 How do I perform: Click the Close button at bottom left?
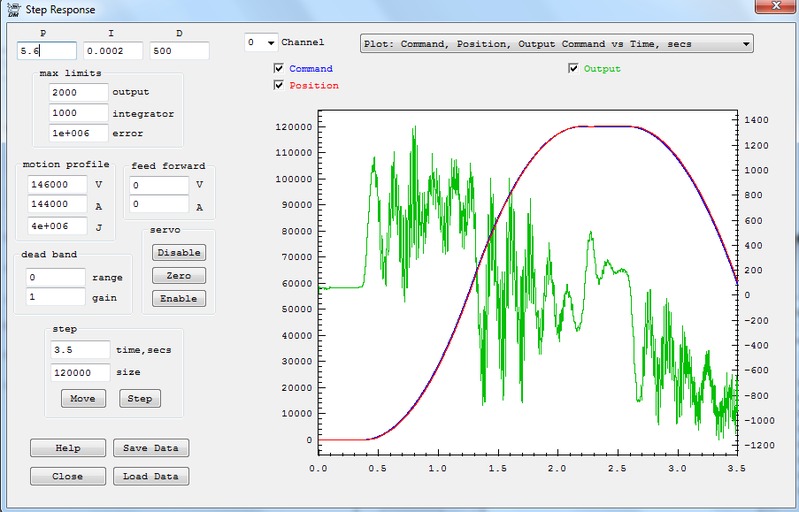coord(67,476)
